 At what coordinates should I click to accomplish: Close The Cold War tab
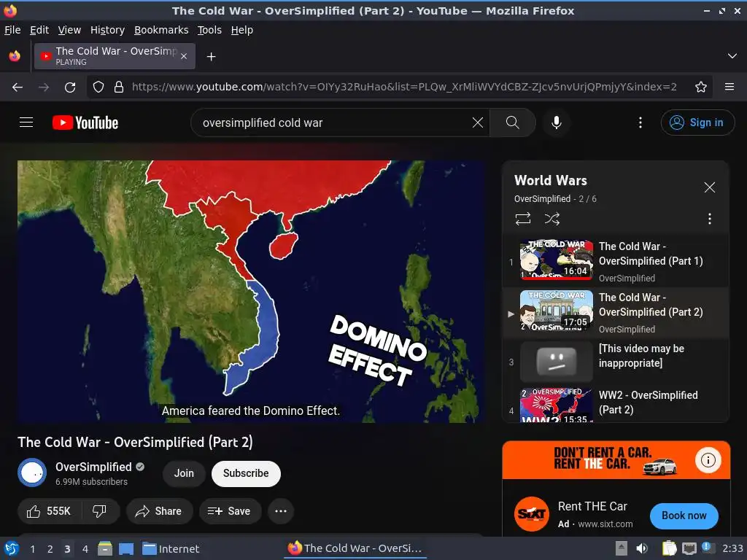184,56
